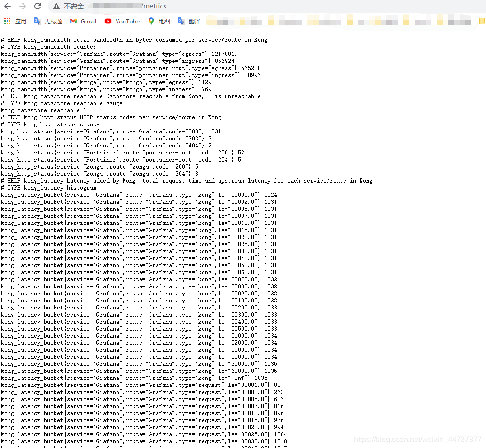The height and width of the screenshot is (448, 486).
Task: Click HELP kong_http_status line
Action: tap(111, 118)
